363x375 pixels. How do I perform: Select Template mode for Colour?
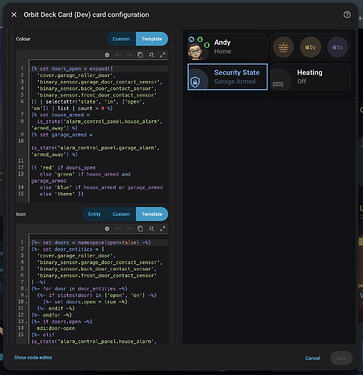152,39
